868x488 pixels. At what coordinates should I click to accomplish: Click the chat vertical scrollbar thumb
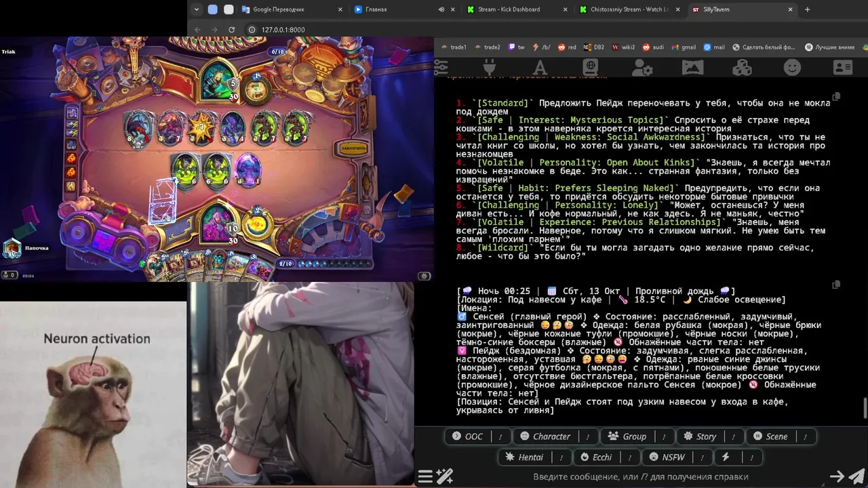click(865, 409)
